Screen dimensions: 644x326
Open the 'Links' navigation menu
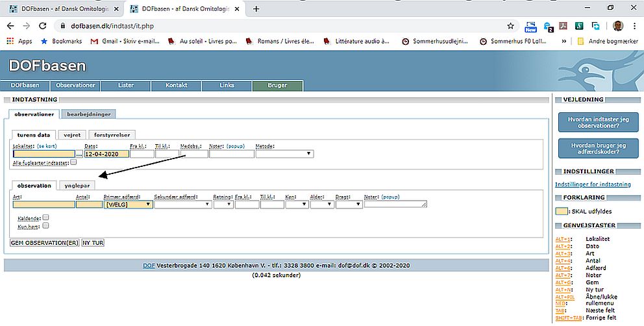tap(227, 86)
